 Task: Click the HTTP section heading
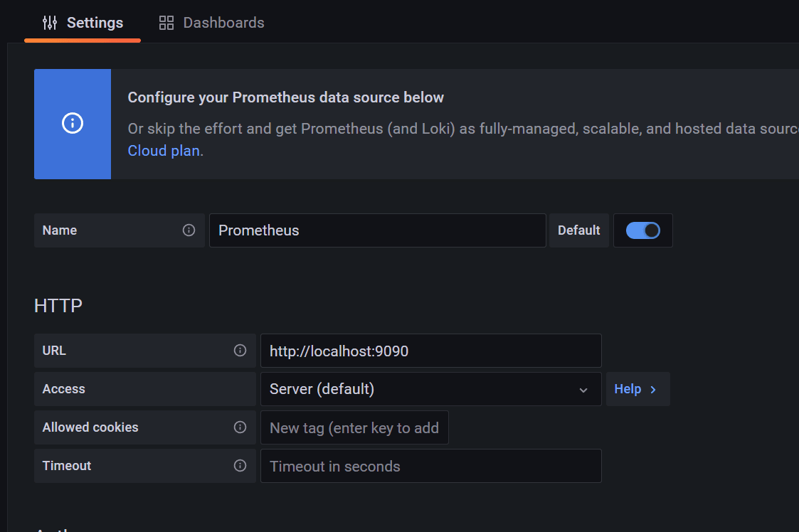click(58, 306)
